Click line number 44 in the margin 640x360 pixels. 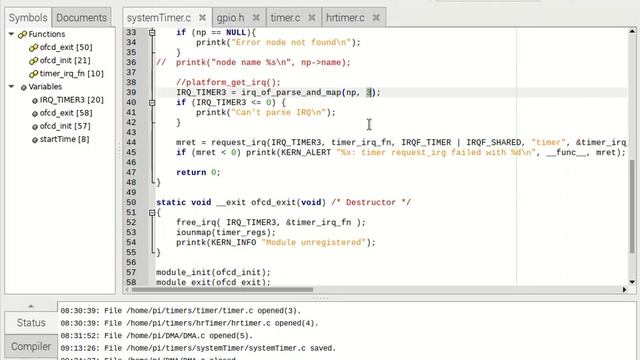click(x=131, y=142)
